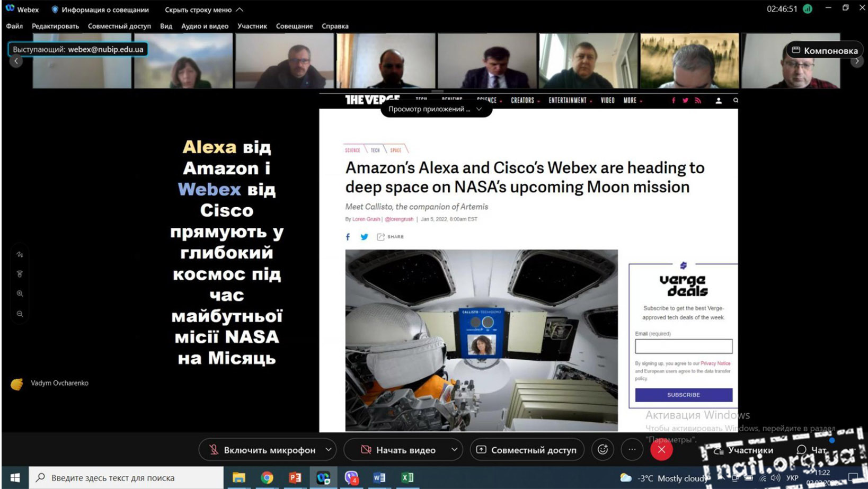Click the weather widget Mostly cloudy
This screenshot has width=868, height=489.
pyautogui.click(x=664, y=478)
